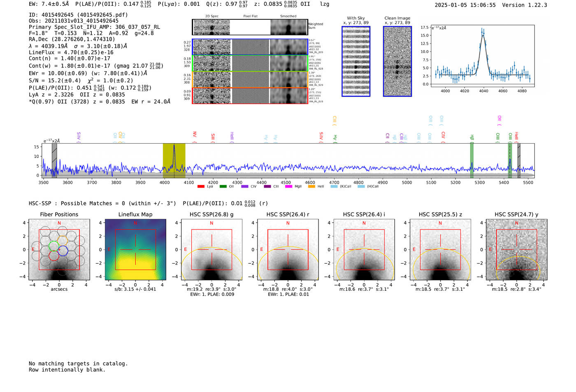Open the With Sky cutout image
Viewport: 576px width, 392px height.
[356, 61]
